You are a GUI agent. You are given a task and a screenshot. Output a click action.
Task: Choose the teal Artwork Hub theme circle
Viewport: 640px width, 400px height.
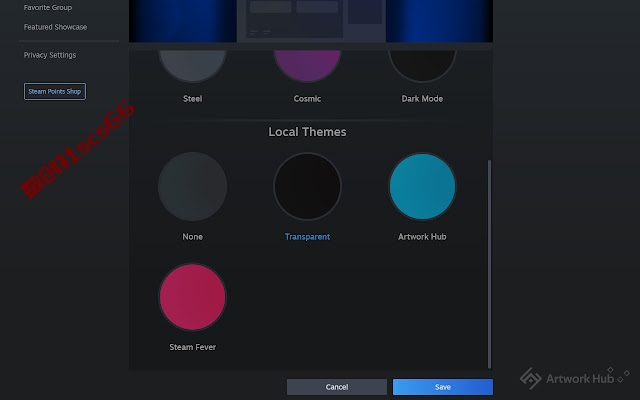coord(422,187)
